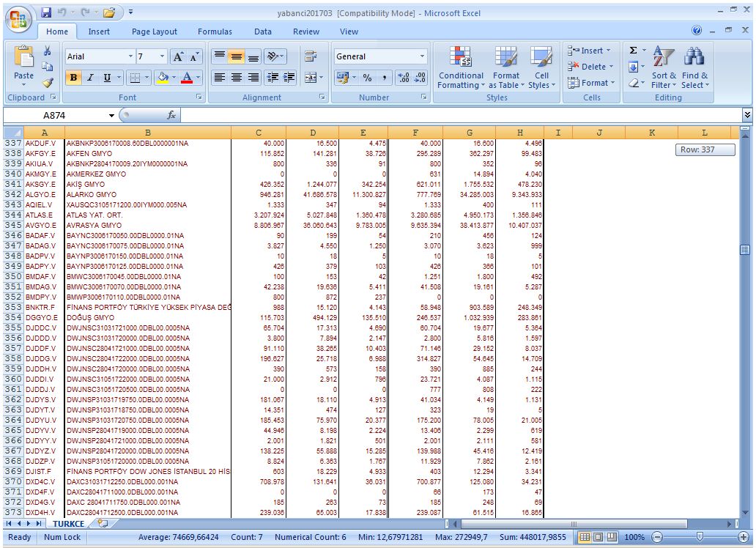Decrease font size with the shrink font icon
This screenshot has width=756, height=548.
pos(194,56)
